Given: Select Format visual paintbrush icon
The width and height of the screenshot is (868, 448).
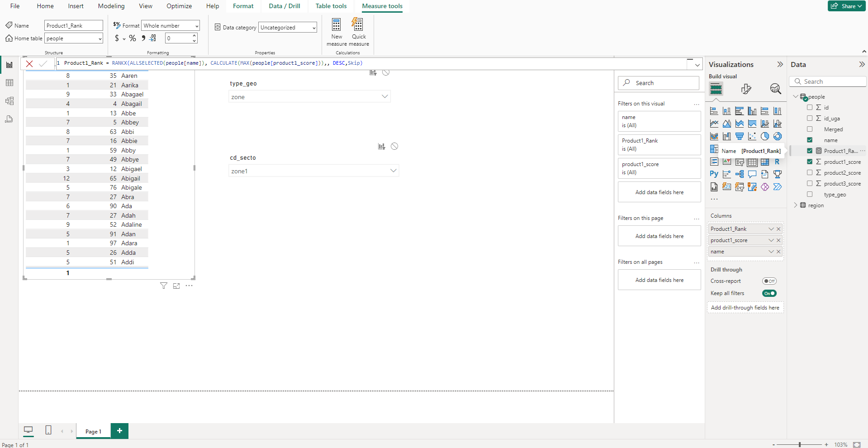Looking at the screenshot, I should pos(746,89).
